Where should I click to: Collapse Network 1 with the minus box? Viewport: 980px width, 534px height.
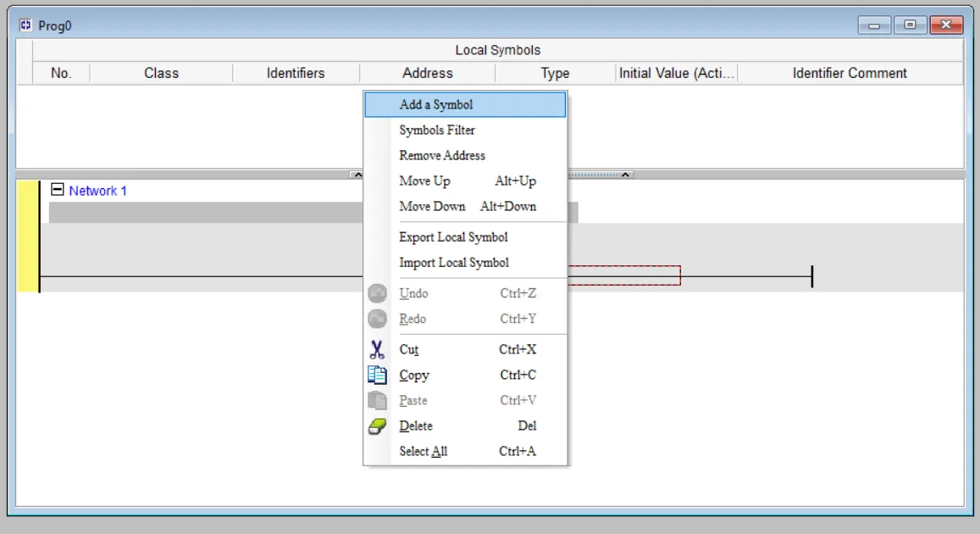point(57,190)
